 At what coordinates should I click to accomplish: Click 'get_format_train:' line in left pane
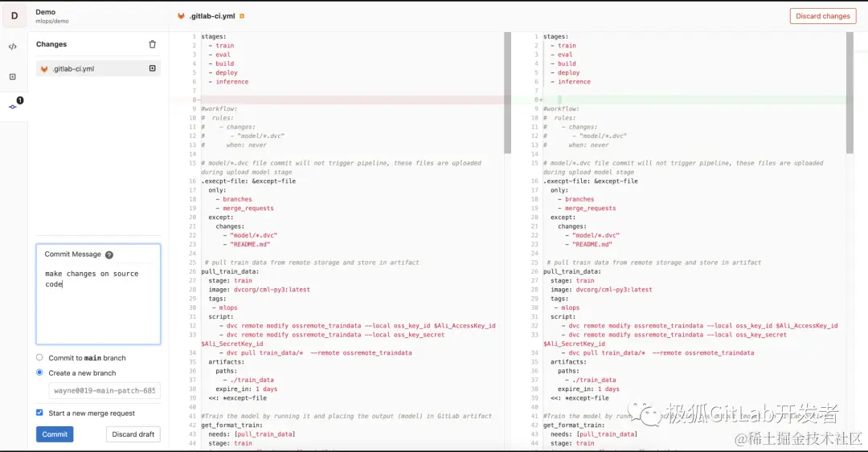[232, 426]
